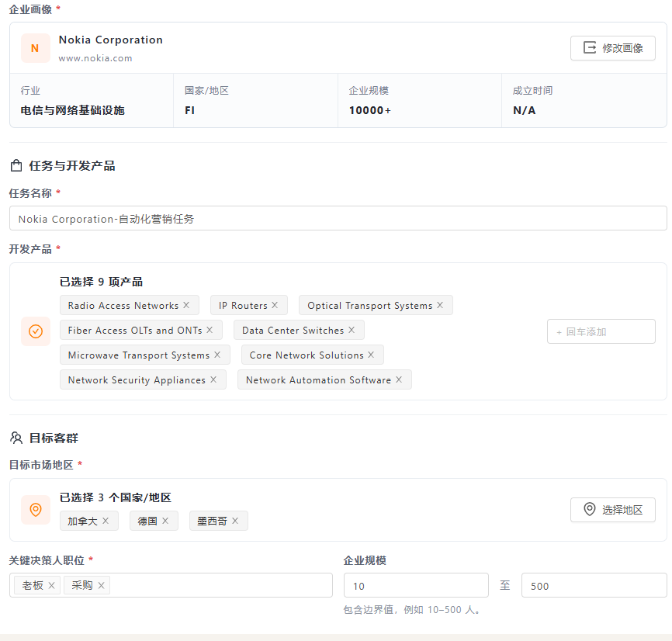672x641 pixels.
Task: Click the FI country value
Action: tap(190, 110)
